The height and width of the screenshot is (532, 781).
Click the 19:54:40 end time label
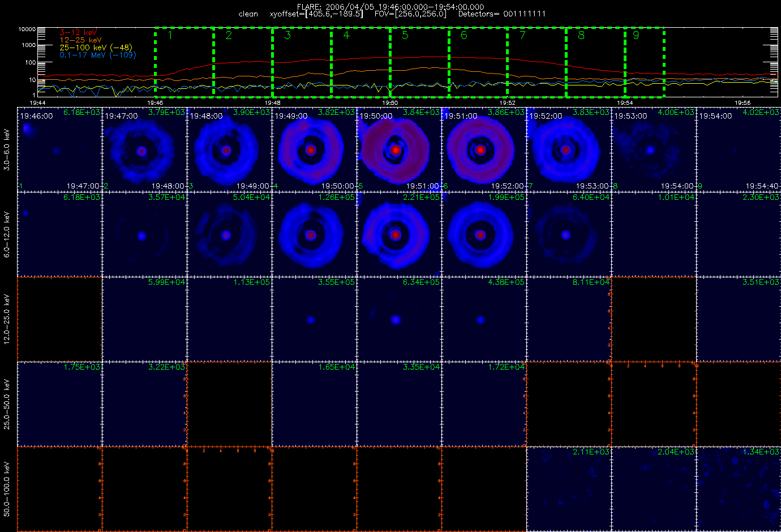pyautogui.click(x=762, y=186)
